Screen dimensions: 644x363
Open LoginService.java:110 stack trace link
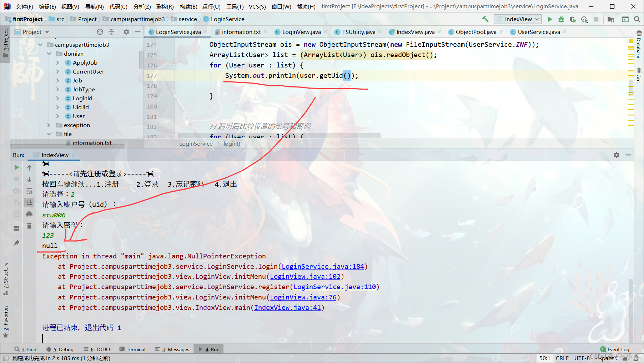click(334, 287)
